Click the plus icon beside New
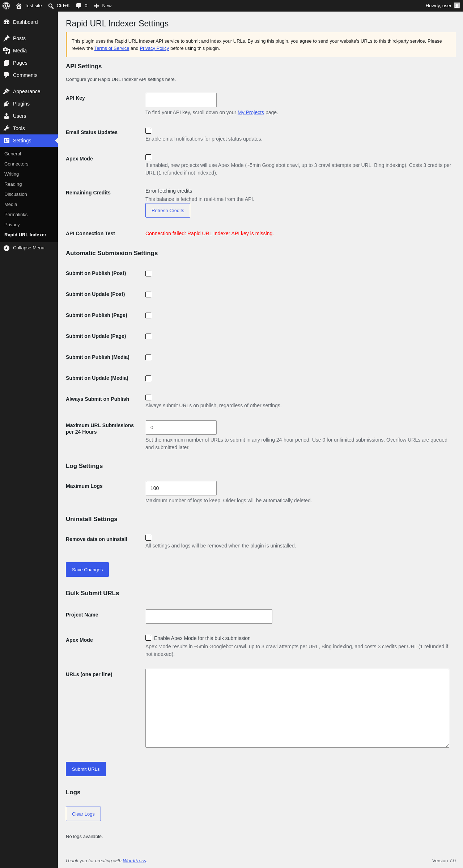 (x=96, y=6)
